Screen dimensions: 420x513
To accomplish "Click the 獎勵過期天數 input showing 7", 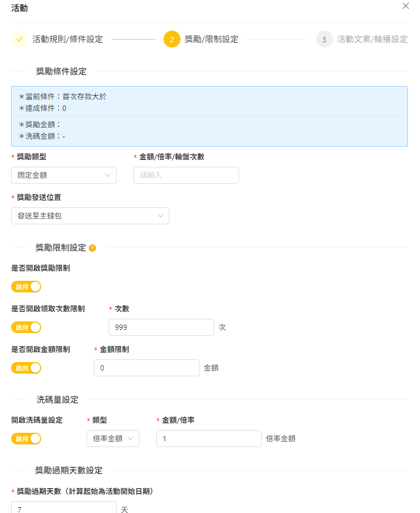I will [63, 508].
